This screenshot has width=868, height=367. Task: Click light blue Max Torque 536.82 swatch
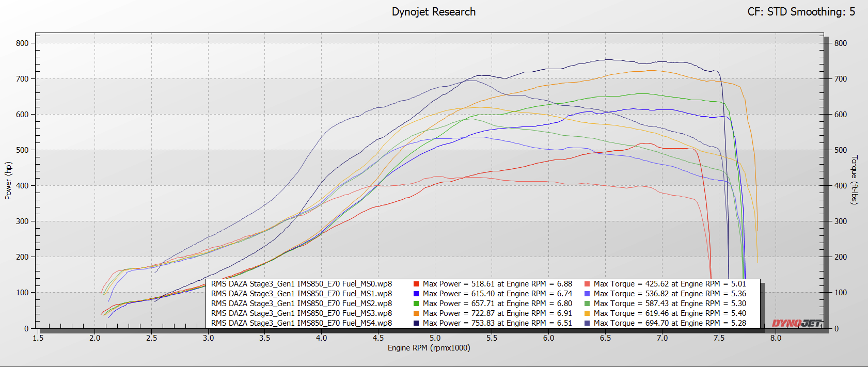[x=587, y=294]
